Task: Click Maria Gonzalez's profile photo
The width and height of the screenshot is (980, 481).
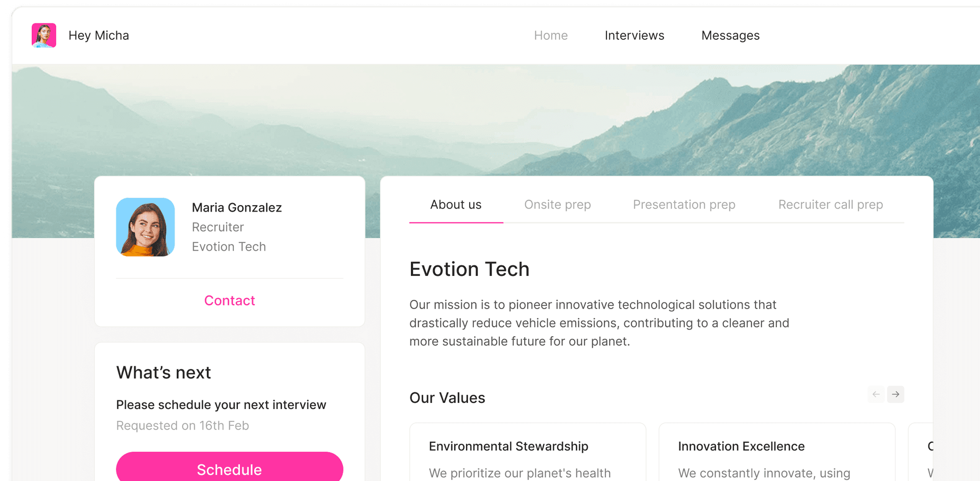Action: (x=145, y=227)
